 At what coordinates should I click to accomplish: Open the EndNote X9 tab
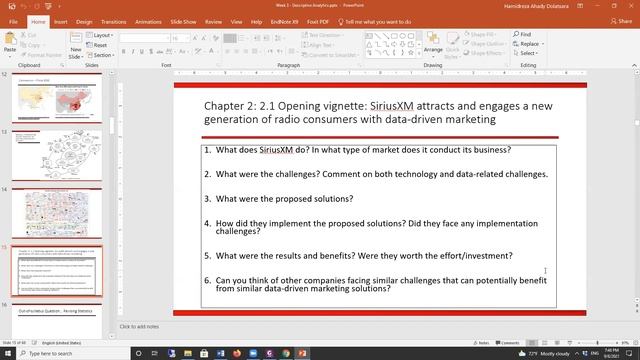(284, 22)
